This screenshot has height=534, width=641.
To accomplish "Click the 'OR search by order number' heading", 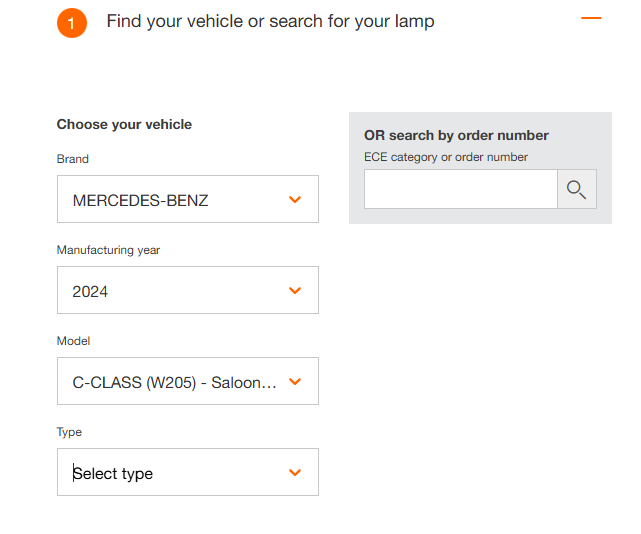I will tap(456, 136).
